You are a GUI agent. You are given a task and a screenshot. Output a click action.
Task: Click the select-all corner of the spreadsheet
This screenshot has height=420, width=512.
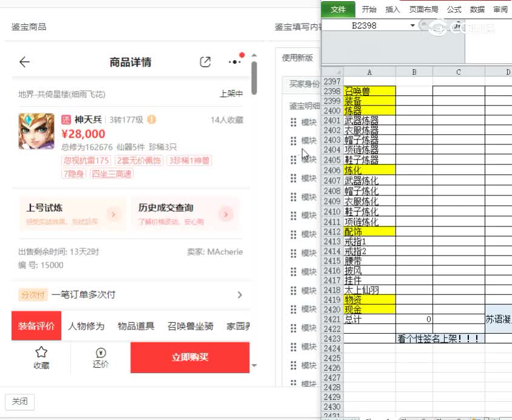tap(332, 72)
